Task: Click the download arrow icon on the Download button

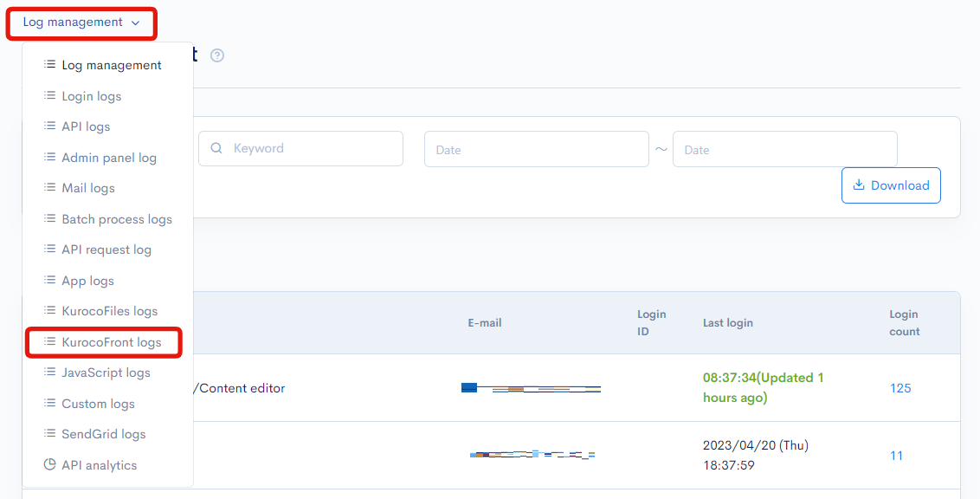Action: click(859, 185)
